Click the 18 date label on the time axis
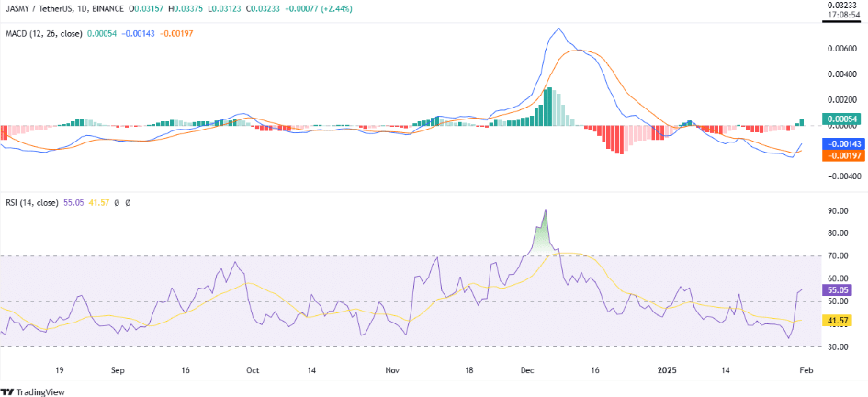This screenshot has width=868, height=397. pos(468,369)
